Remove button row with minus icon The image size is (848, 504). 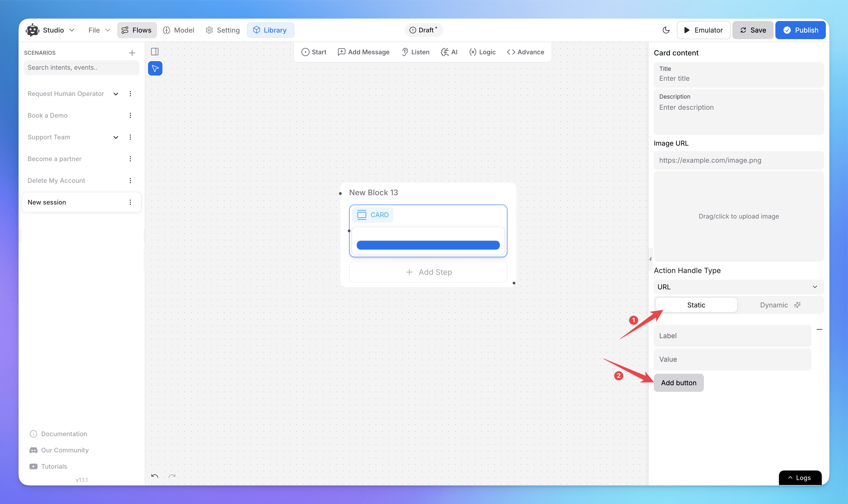[819, 329]
